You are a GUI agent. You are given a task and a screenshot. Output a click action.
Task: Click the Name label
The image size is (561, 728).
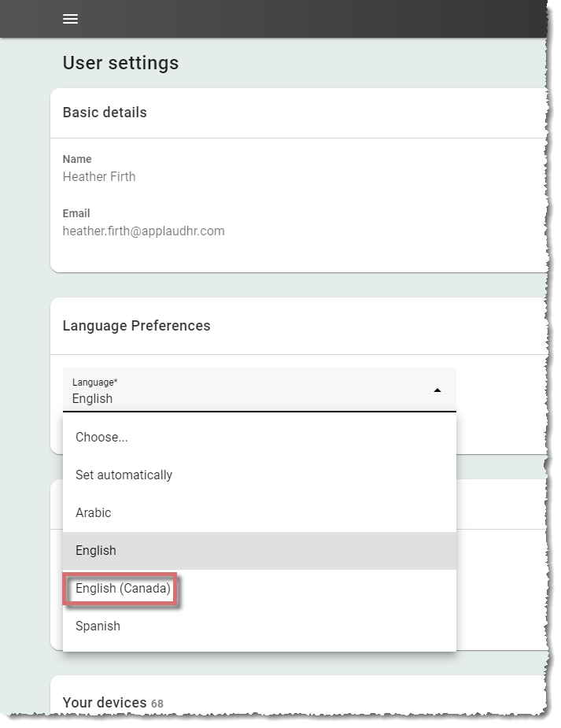pos(77,159)
